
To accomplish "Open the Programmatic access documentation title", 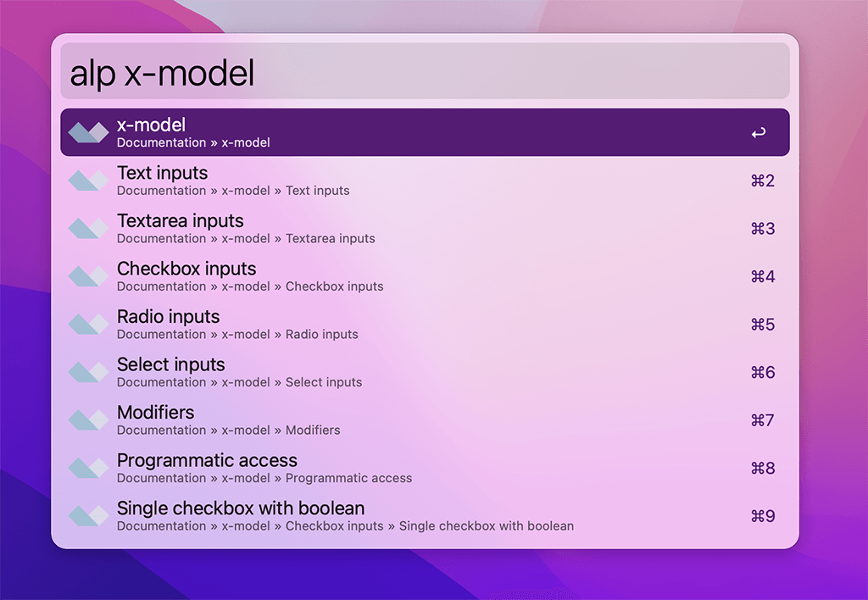I will [x=207, y=460].
